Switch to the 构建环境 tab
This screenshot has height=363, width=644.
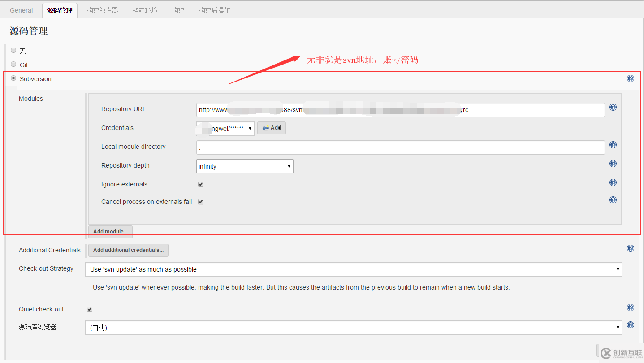pos(145,10)
